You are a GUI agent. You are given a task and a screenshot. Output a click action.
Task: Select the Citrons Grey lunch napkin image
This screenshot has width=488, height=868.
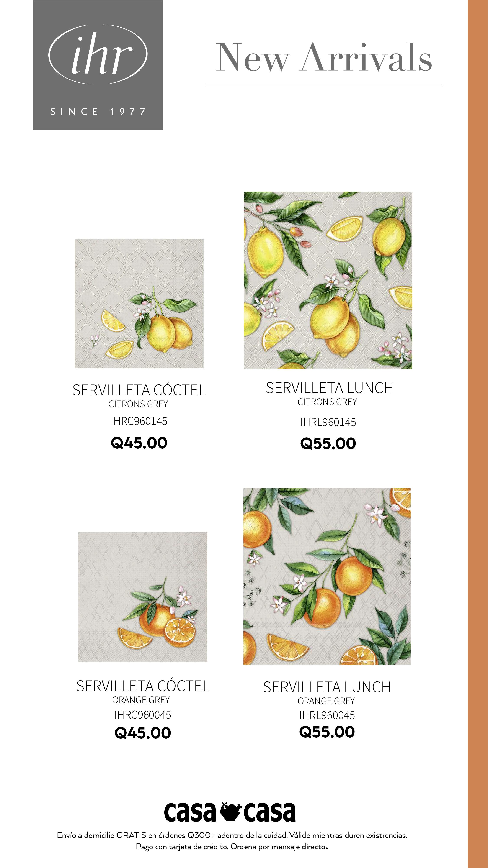click(x=328, y=280)
